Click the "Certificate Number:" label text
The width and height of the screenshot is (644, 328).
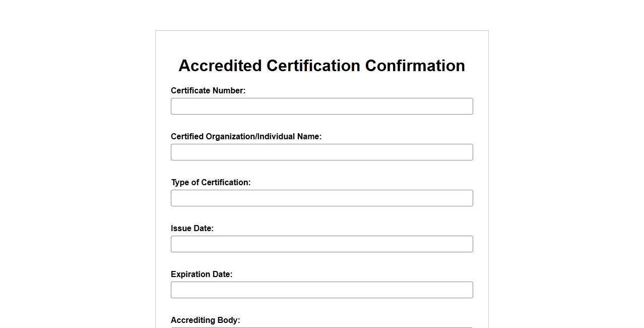(x=208, y=91)
